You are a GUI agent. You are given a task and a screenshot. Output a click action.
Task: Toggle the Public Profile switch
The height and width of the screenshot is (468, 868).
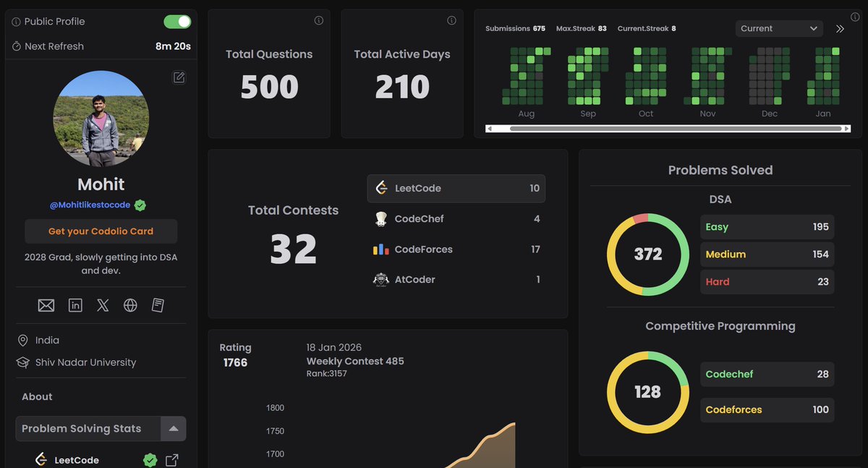point(177,22)
